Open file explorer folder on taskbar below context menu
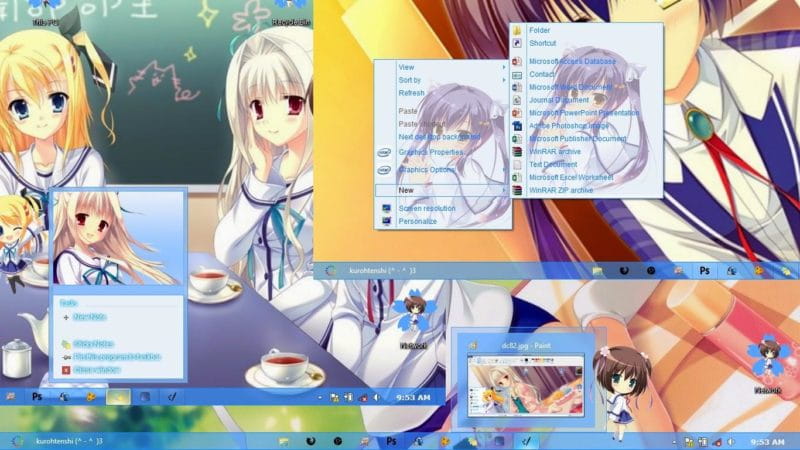The height and width of the screenshot is (450, 800). 597,271
